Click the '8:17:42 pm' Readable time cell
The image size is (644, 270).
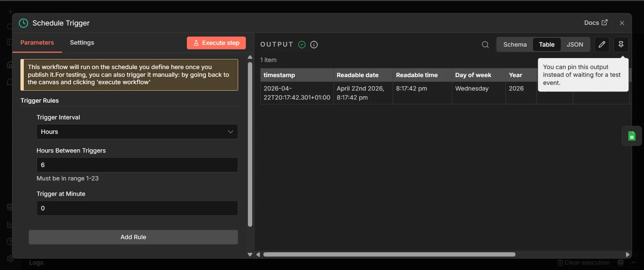coord(422,93)
